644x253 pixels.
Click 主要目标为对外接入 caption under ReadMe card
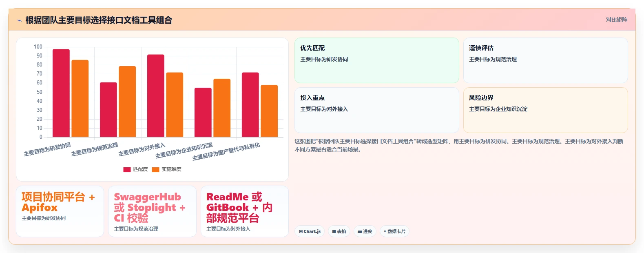[x=228, y=229]
